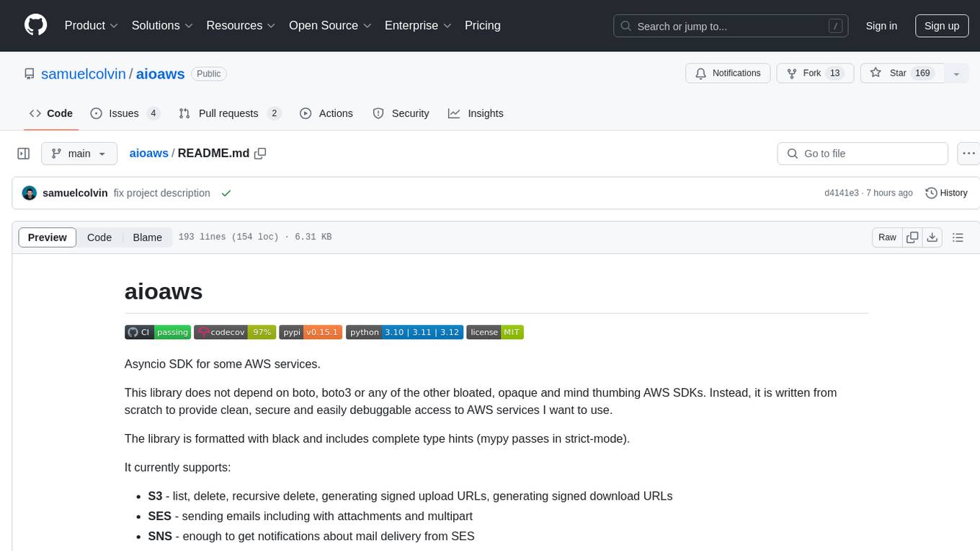
Task: Open the Raw file view
Action: point(887,237)
